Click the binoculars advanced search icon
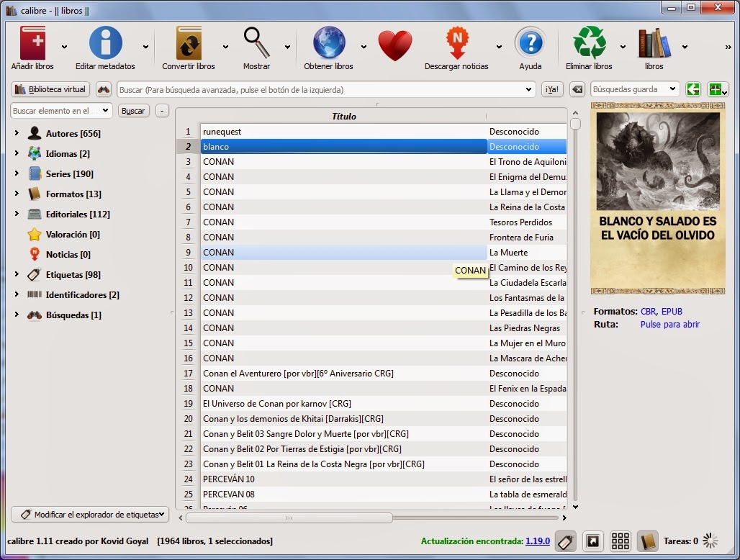Viewport: 740px width, 560px height. tap(104, 89)
